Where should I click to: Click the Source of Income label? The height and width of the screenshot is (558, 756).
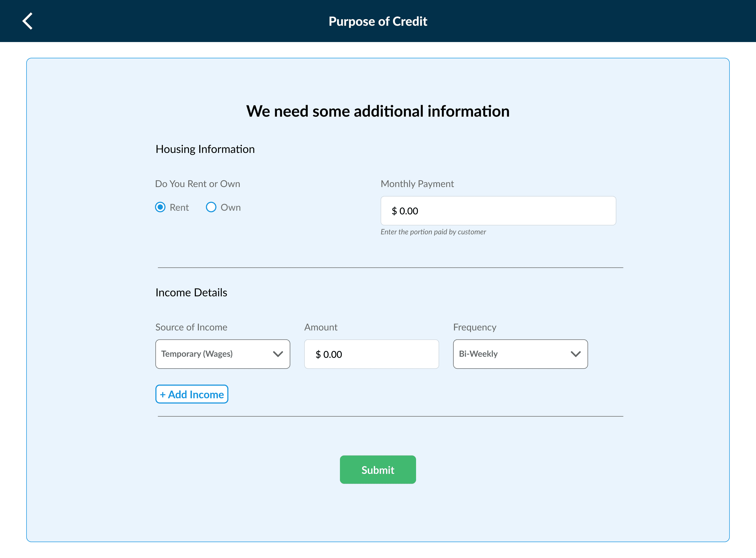click(191, 327)
